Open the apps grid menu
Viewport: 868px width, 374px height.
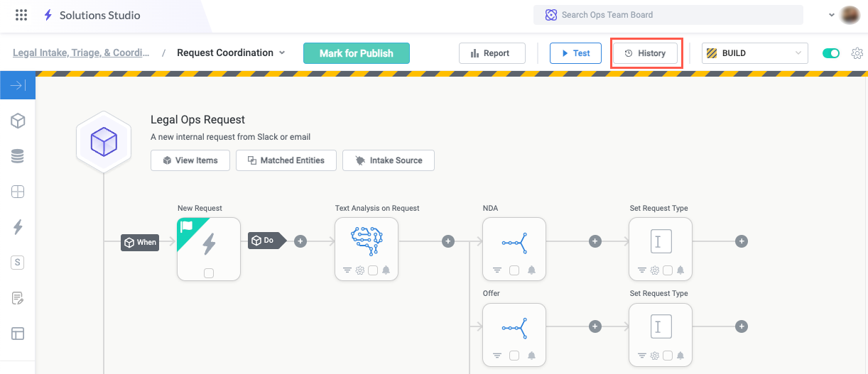(x=21, y=15)
